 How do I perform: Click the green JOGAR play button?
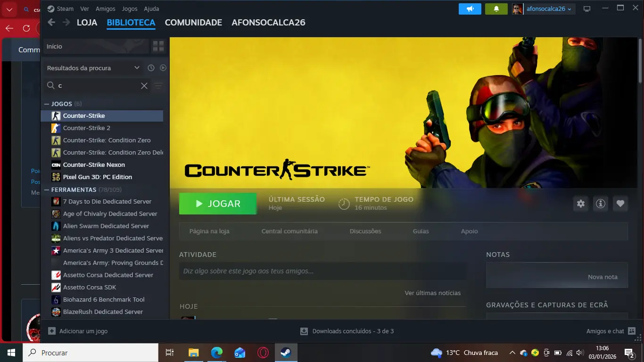point(218,204)
